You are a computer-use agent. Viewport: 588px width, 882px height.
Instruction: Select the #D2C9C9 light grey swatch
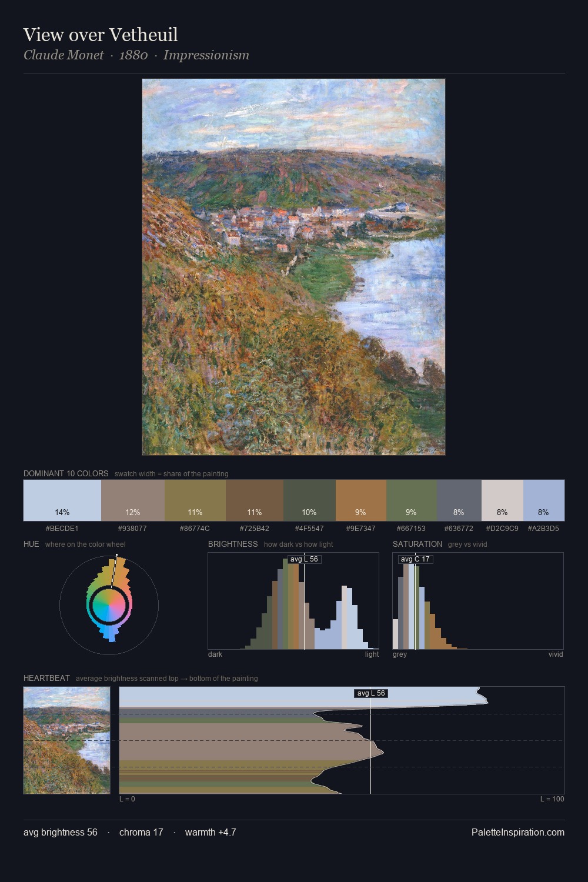click(502, 500)
